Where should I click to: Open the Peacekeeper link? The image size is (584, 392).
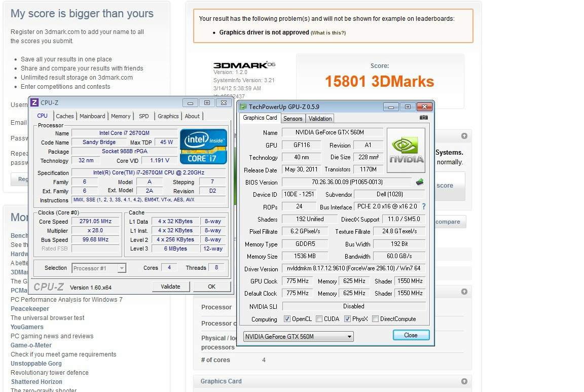click(x=30, y=308)
